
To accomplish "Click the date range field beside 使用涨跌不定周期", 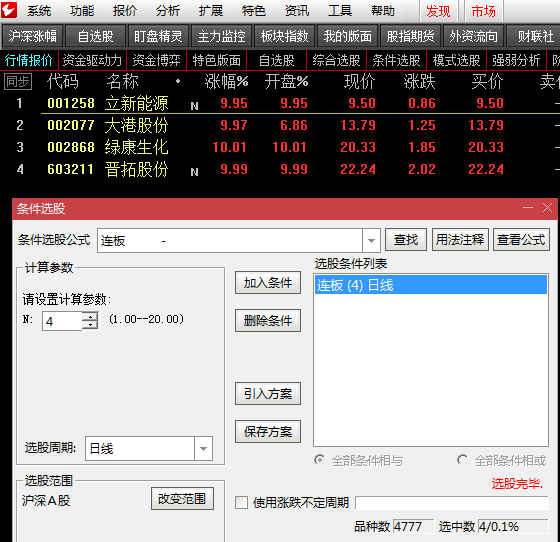I will [452, 503].
